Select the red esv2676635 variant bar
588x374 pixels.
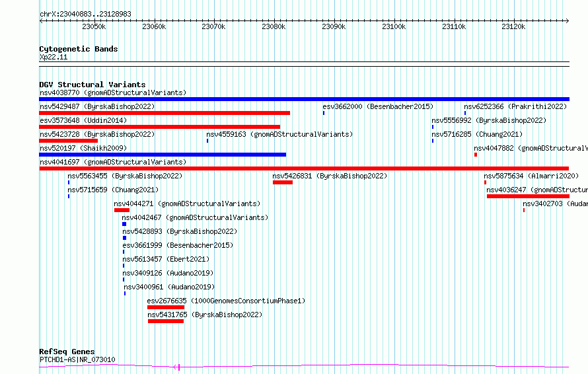[x=166, y=307]
